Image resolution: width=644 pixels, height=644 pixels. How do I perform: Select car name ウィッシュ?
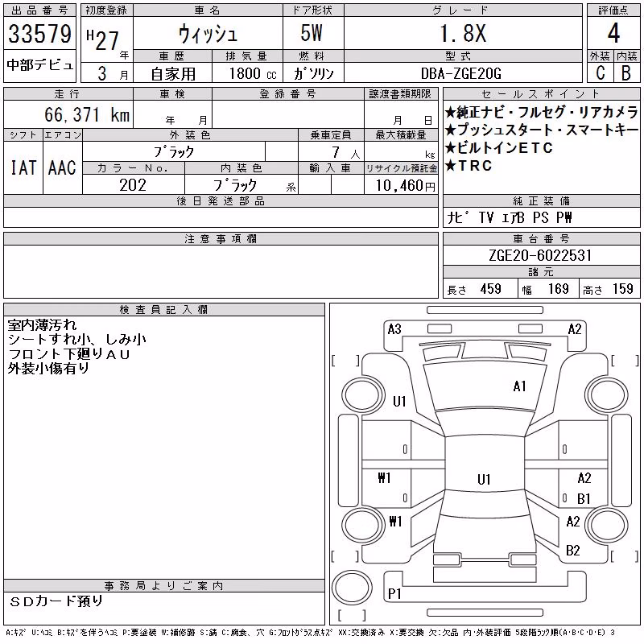(208, 34)
